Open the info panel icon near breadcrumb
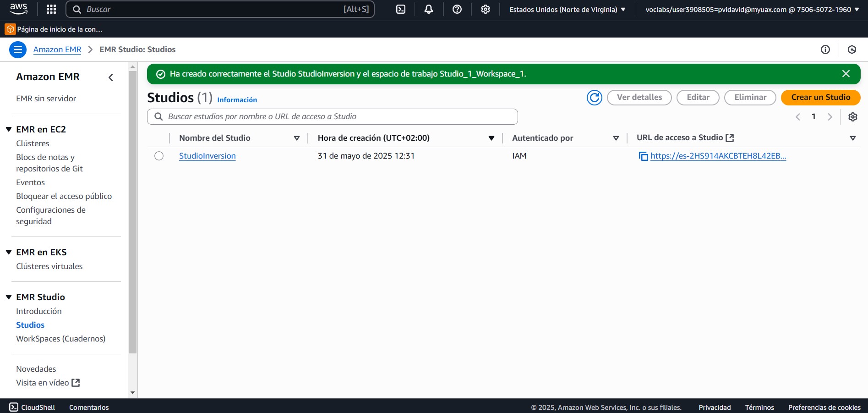This screenshot has width=868, height=413. tap(825, 50)
